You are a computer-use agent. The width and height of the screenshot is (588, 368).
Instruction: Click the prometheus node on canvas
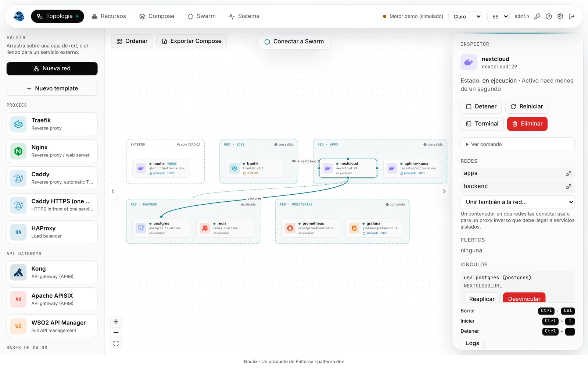310,228
